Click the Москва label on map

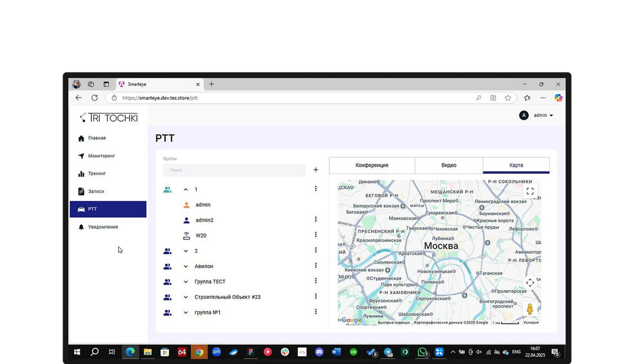tap(441, 246)
